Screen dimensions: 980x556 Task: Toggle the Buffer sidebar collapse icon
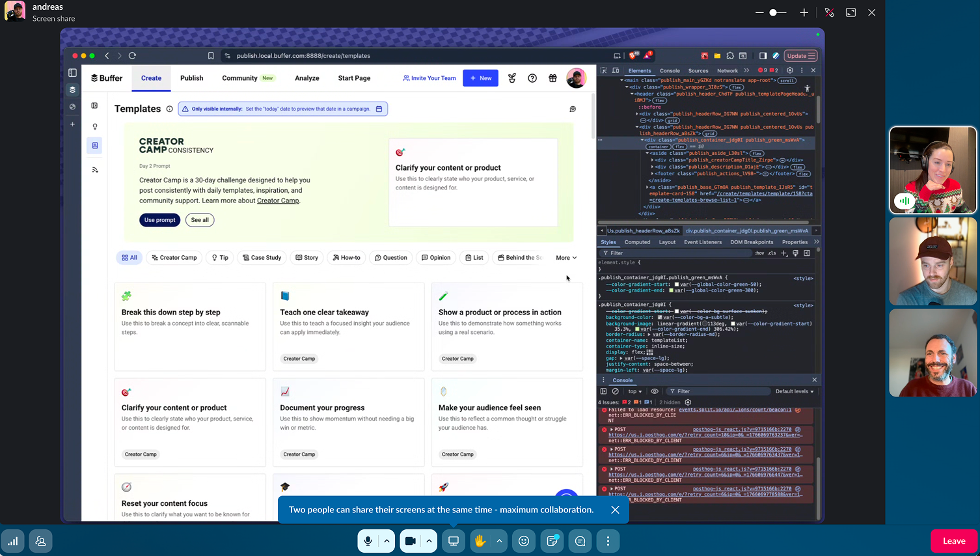pyautogui.click(x=95, y=105)
